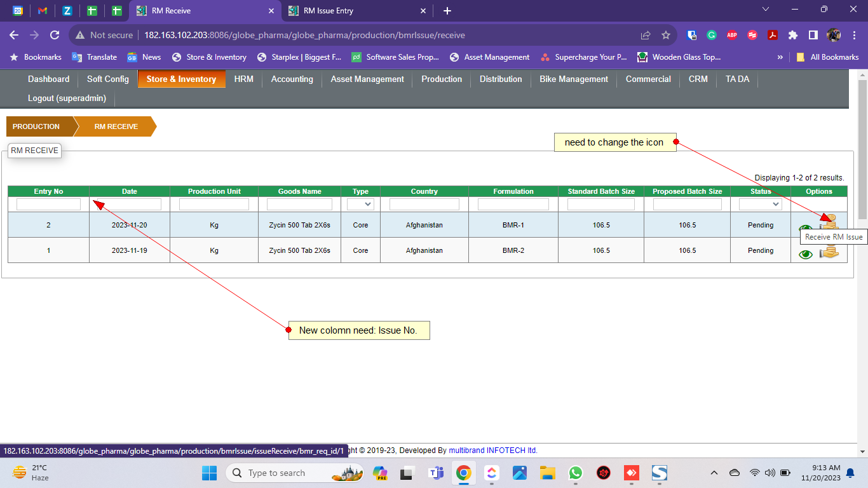
Task: Open the Type filter dropdown
Action: tap(360, 205)
